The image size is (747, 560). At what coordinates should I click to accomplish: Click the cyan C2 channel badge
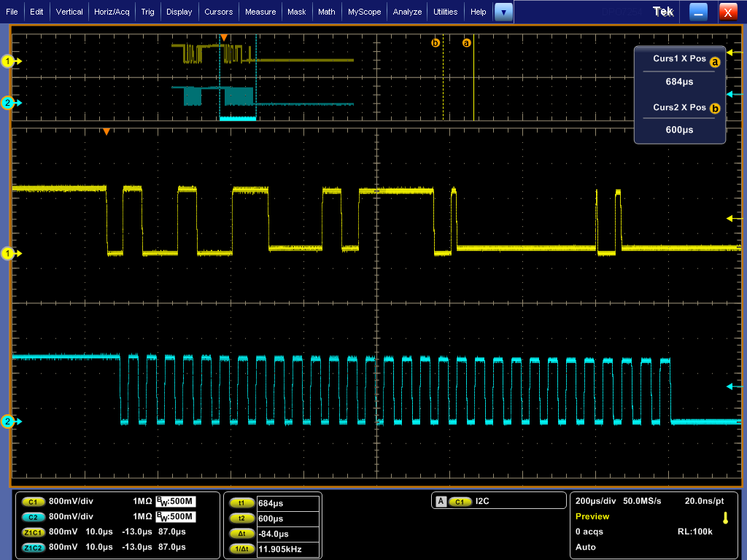(x=34, y=517)
